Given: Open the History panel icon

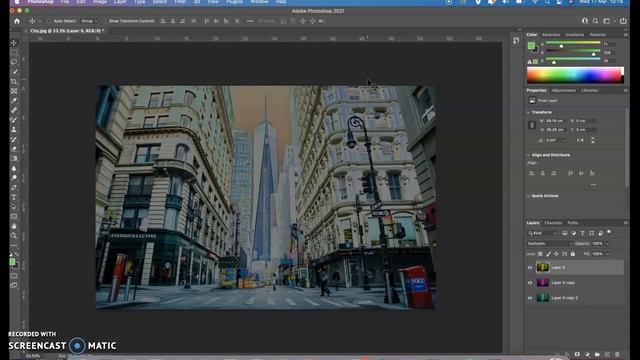Looking at the screenshot, I should tap(516, 40).
